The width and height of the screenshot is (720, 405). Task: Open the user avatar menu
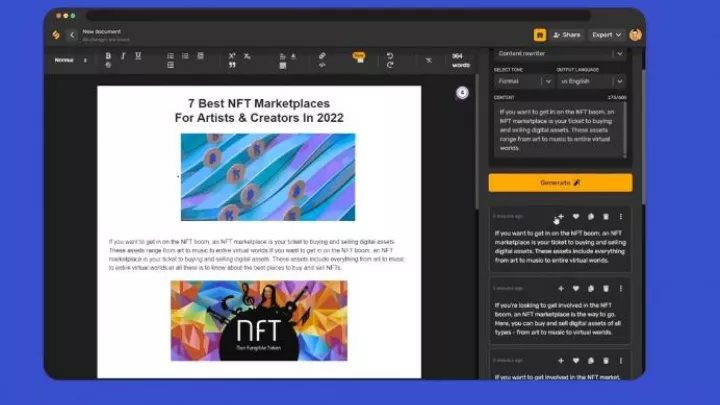636,35
